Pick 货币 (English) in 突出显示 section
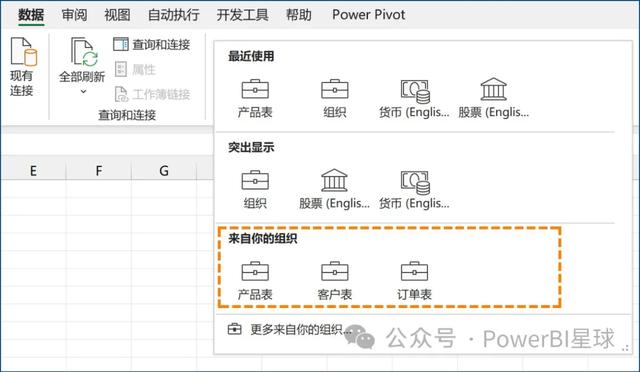The height and width of the screenshot is (372, 640). click(x=414, y=190)
